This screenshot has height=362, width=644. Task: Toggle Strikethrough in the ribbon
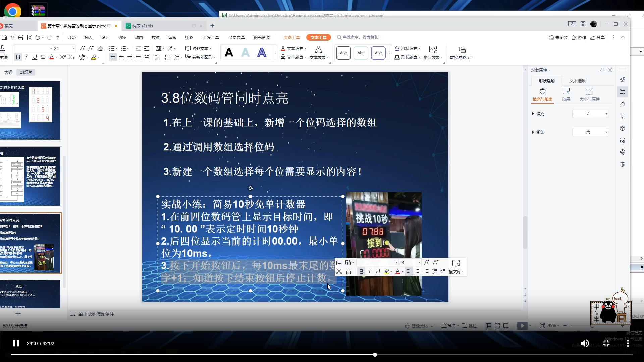tap(43, 57)
